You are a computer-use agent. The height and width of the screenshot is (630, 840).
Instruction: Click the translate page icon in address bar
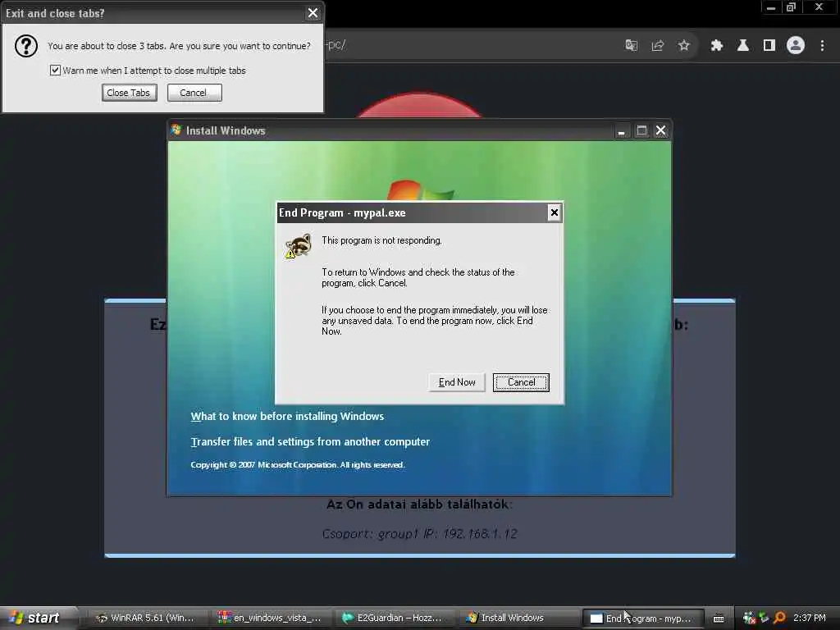click(631, 46)
